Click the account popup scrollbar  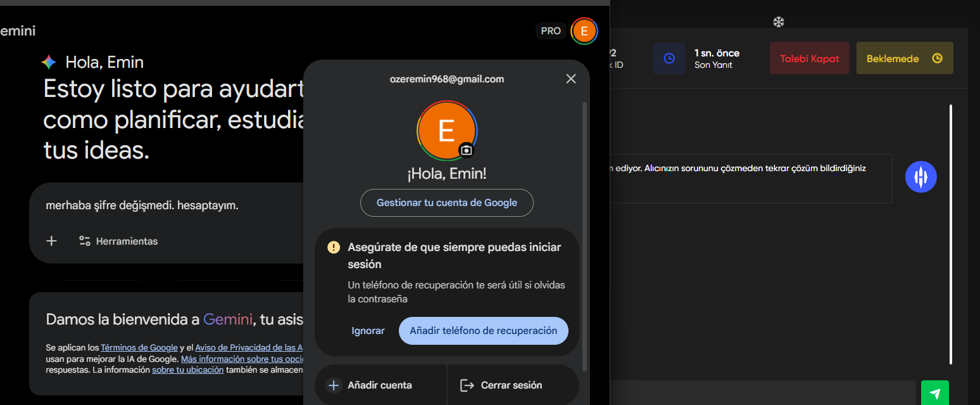584,236
